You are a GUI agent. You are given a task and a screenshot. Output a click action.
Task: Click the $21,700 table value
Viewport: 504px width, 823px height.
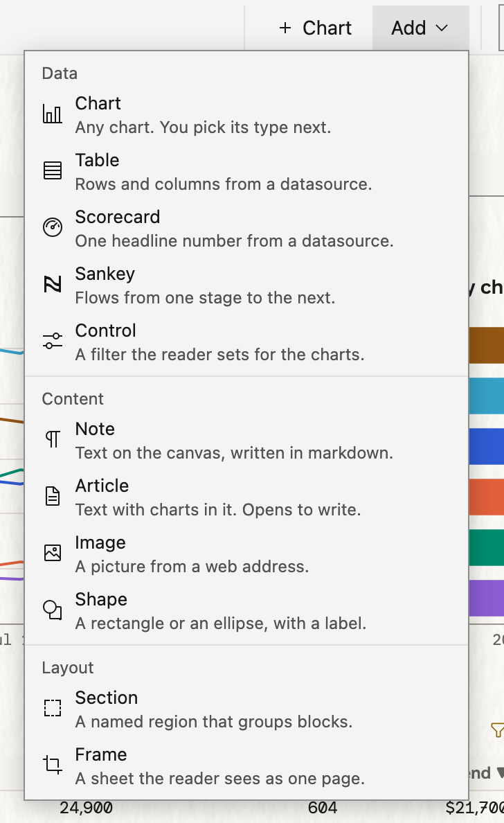coord(475,808)
